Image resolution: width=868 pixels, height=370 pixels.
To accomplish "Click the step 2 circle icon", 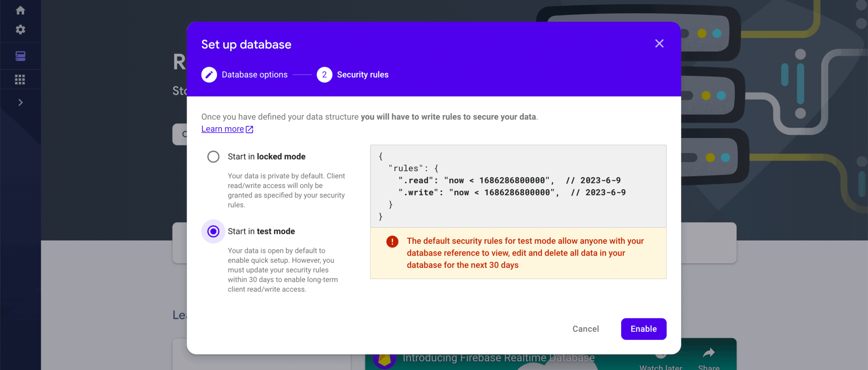I will [324, 75].
